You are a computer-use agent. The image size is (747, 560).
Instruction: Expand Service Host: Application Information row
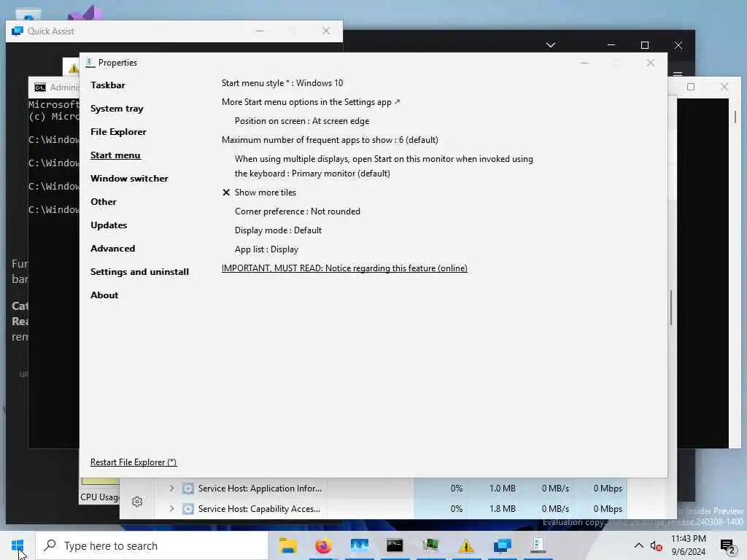171,488
